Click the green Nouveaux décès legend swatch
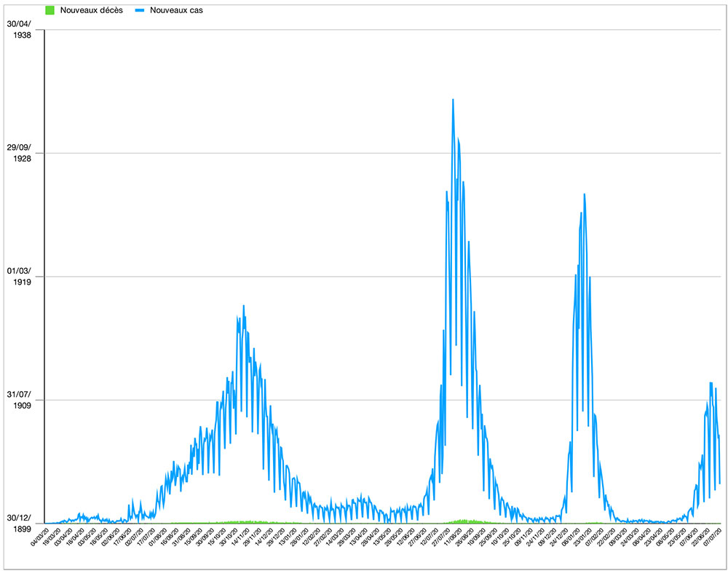The width and height of the screenshot is (728, 576). pyautogui.click(x=50, y=10)
